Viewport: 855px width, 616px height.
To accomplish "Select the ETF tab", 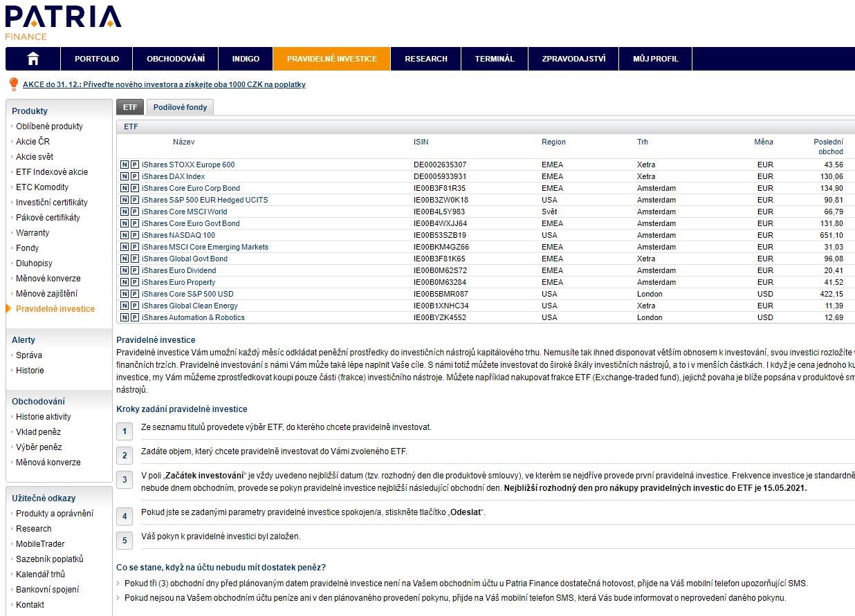I will tap(130, 107).
